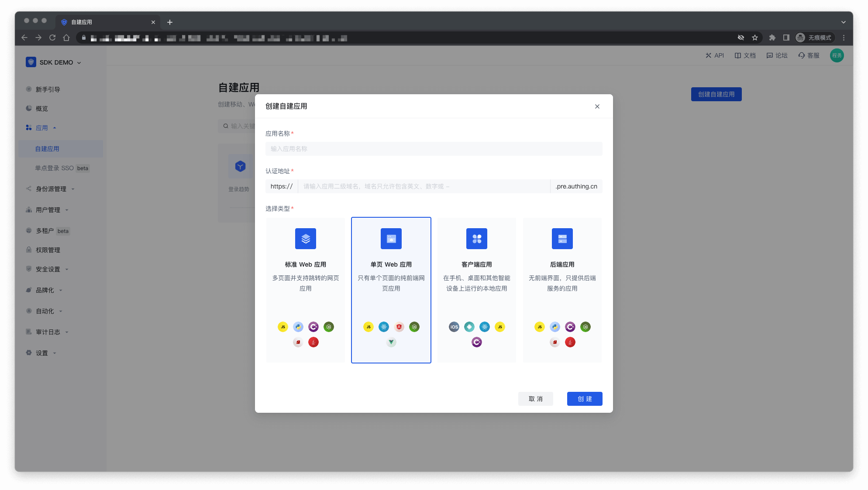The image size is (868, 490).
Task: Open the browser extensions puzzle icon
Action: click(x=772, y=38)
